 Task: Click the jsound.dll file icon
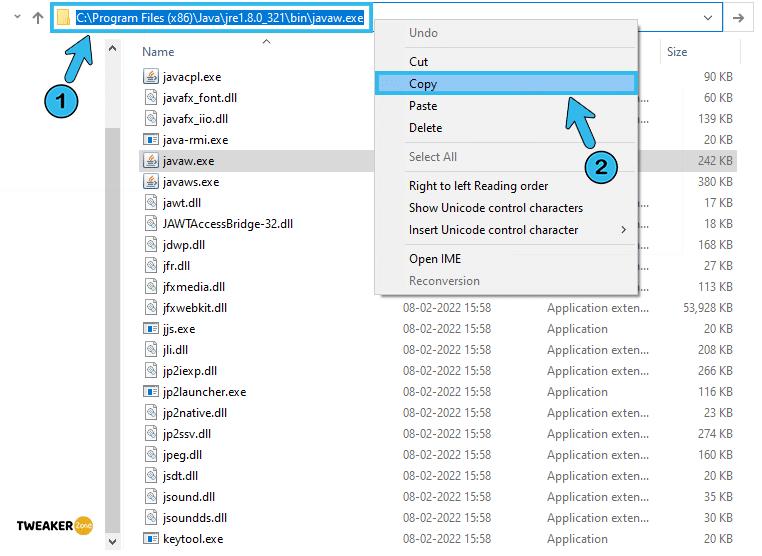[x=151, y=497]
